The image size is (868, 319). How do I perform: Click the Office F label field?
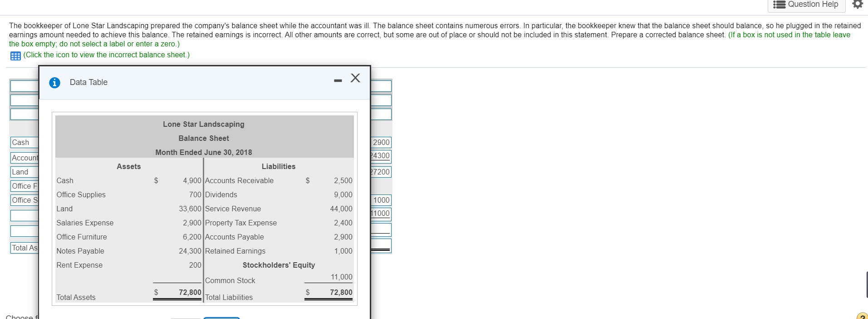click(x=25, y=186)
